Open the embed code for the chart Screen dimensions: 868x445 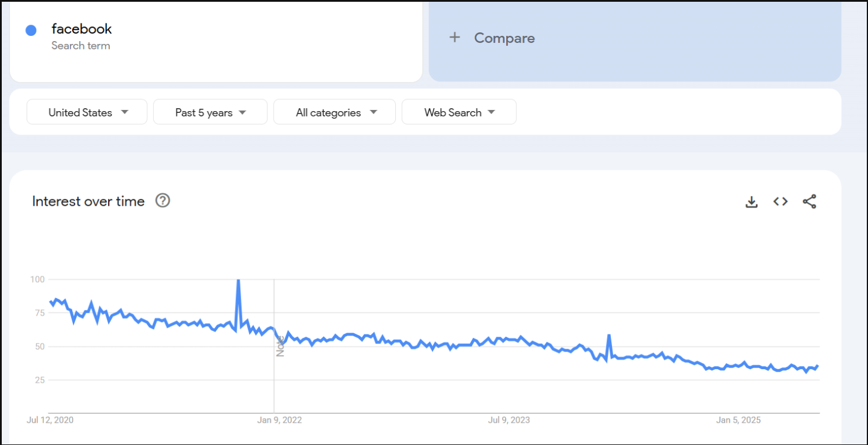tap(780, 201)
